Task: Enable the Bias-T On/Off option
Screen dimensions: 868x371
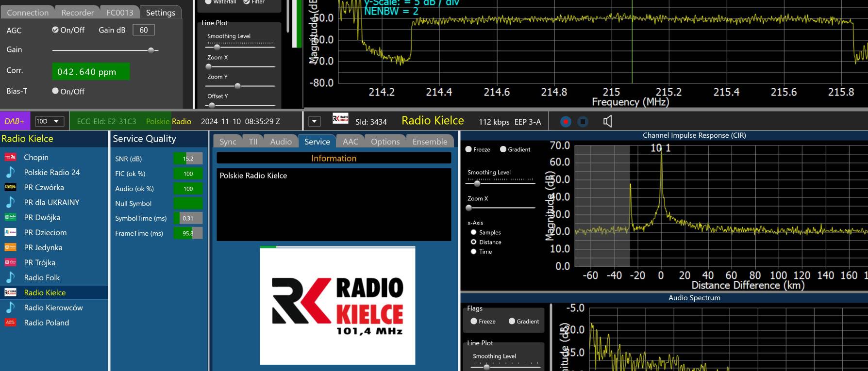Action: [55, 91]
